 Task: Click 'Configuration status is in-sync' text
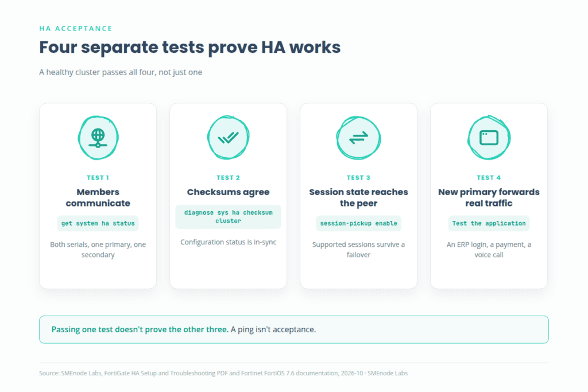click(x=229, y=242)
